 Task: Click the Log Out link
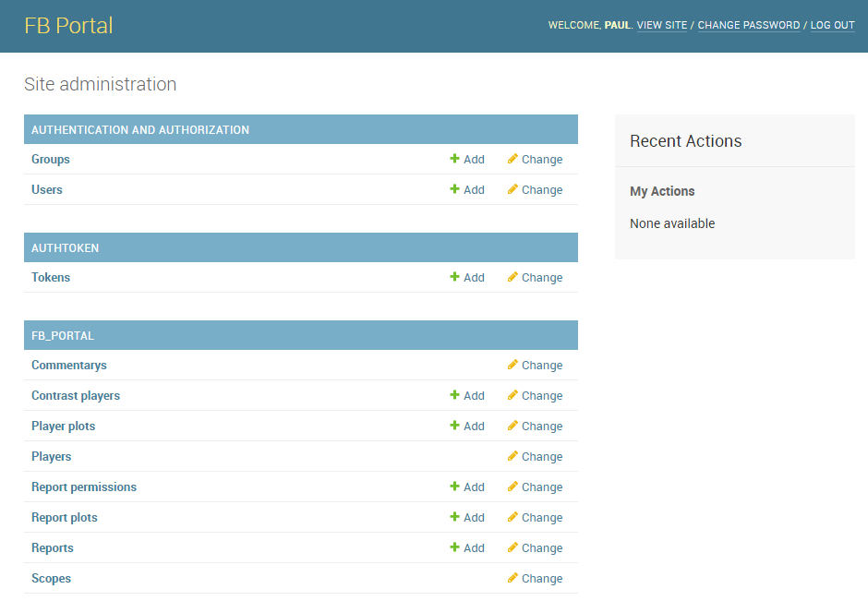point(832,25)
